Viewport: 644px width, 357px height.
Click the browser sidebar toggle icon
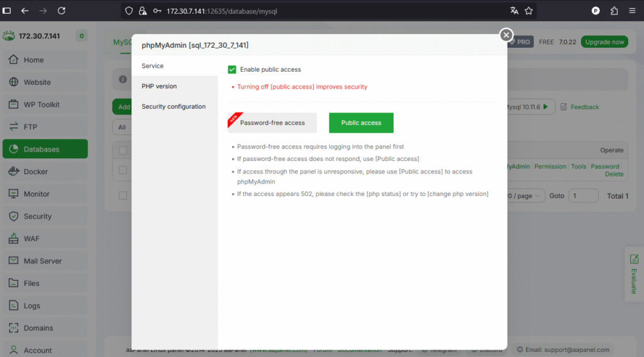point(6,11)
